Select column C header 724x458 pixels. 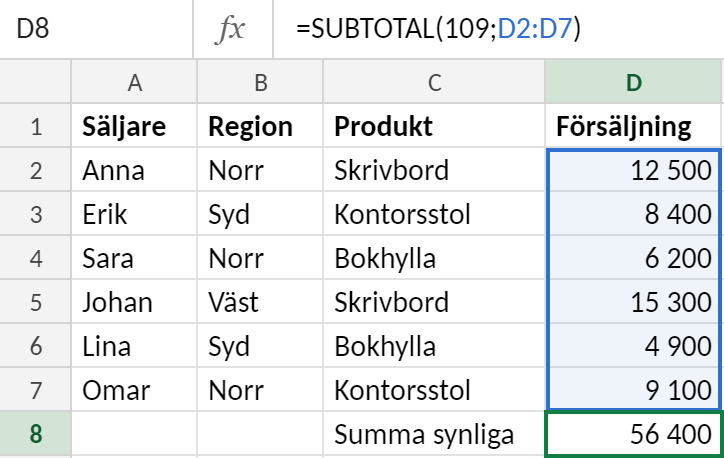pos(434,82)
